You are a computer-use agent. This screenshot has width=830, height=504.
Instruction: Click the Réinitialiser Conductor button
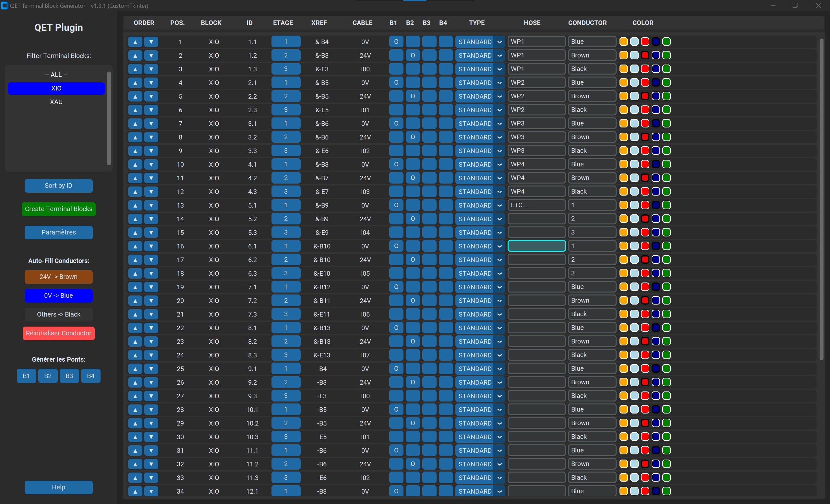59,333
